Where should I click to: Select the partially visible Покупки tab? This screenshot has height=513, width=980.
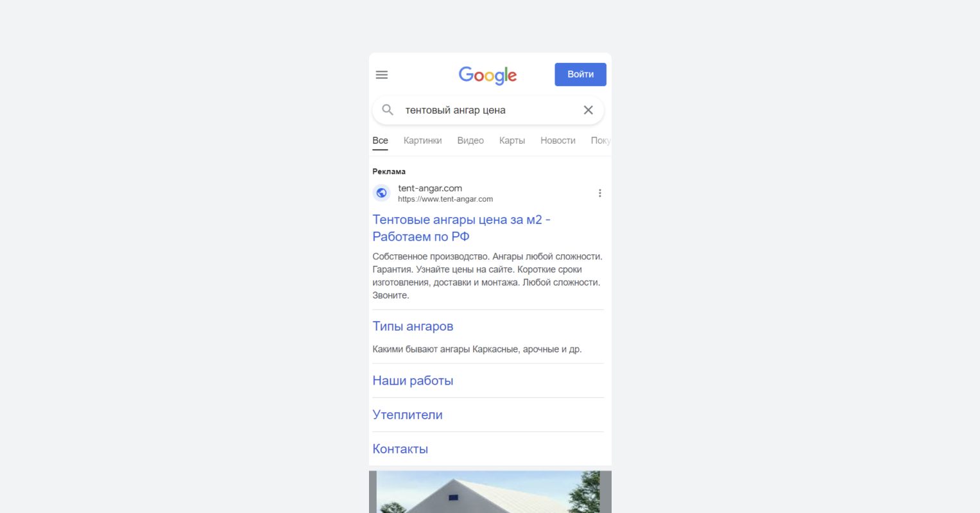coord(601,141)
